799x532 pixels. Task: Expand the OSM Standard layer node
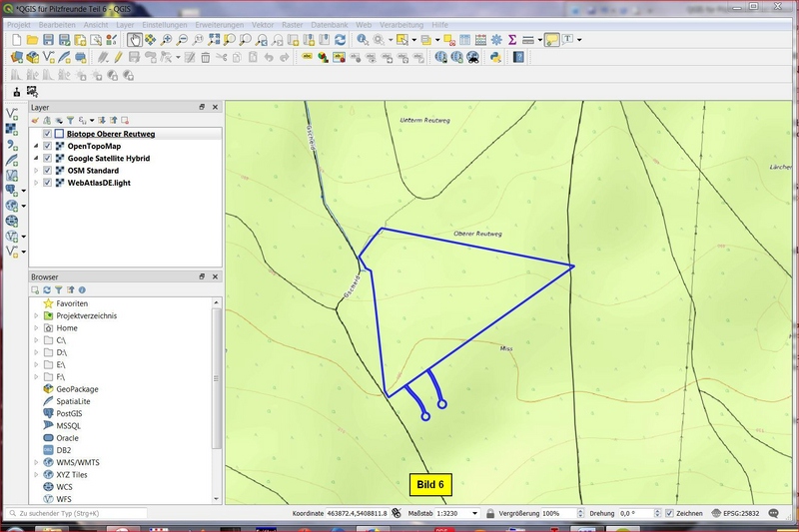(36, 171)
